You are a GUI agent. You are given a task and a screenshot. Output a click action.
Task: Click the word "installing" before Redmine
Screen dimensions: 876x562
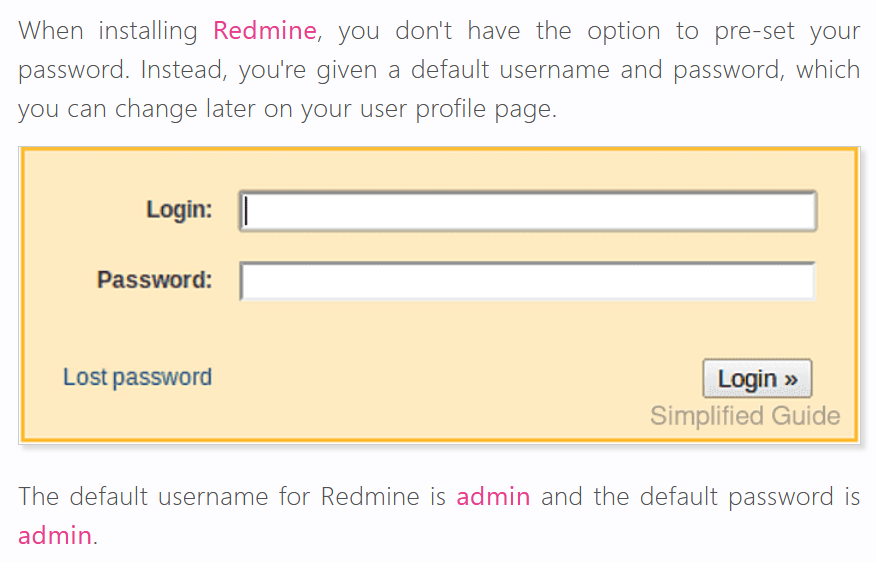pyautogui.click(x=147, y=31)
